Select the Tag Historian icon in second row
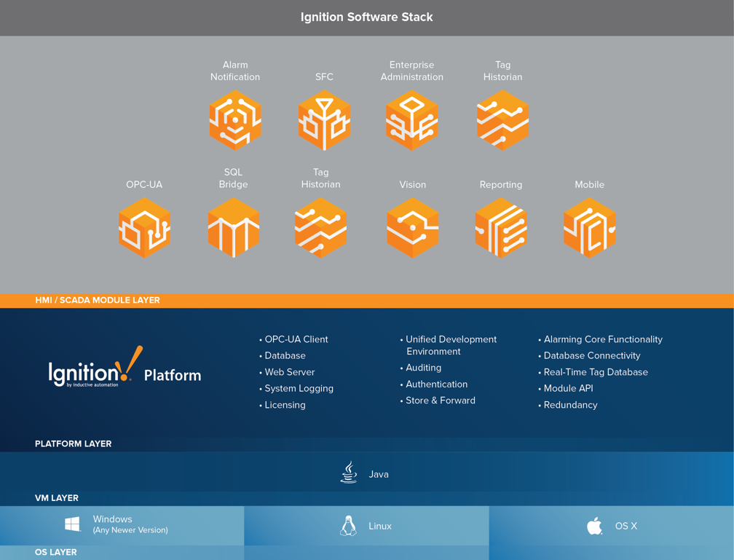Screen dimensions: 734x560 tap(320, 228)
